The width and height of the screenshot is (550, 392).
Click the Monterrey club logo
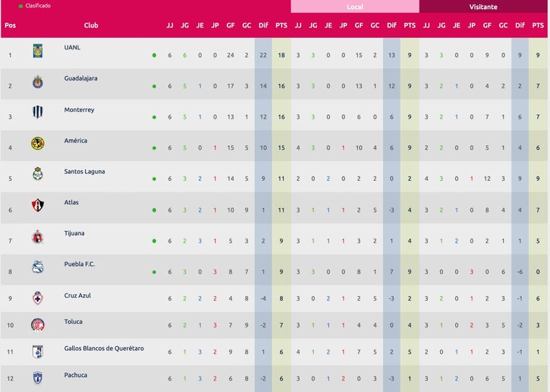(38, 113)
